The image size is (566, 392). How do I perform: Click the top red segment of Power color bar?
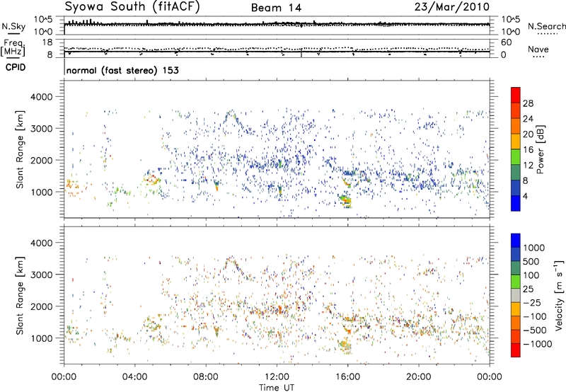point(516,96)
